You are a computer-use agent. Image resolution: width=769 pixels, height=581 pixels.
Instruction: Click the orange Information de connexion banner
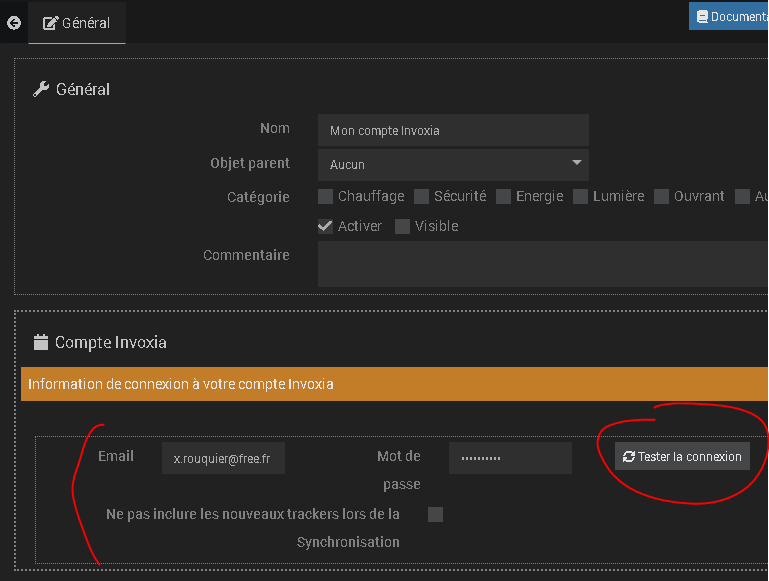tap(394, 384)
